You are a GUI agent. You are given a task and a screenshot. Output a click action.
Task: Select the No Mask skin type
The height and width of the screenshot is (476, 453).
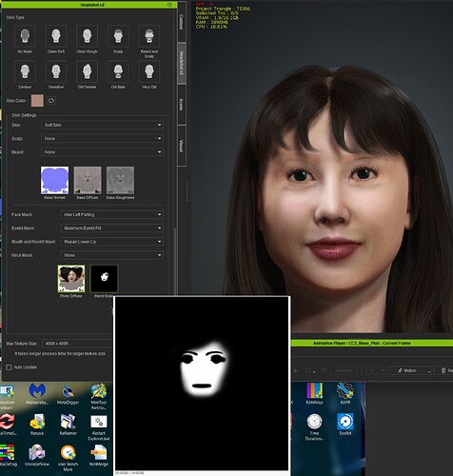tap(25, 36)
